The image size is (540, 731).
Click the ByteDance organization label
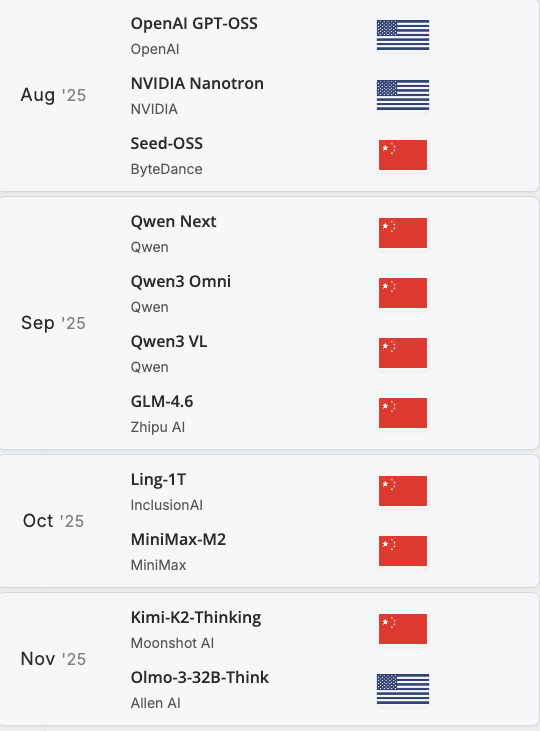click(166, 169)
